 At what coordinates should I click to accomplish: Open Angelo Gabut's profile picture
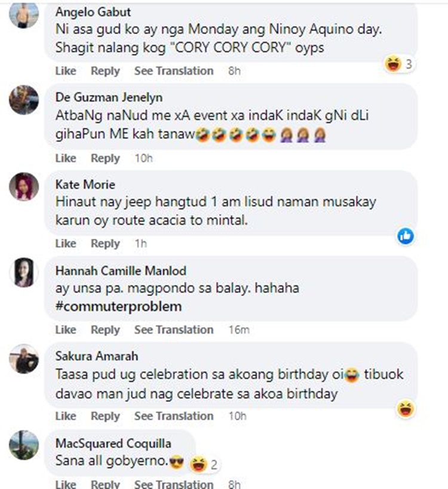pyautogui.click(x=24, y=15)
